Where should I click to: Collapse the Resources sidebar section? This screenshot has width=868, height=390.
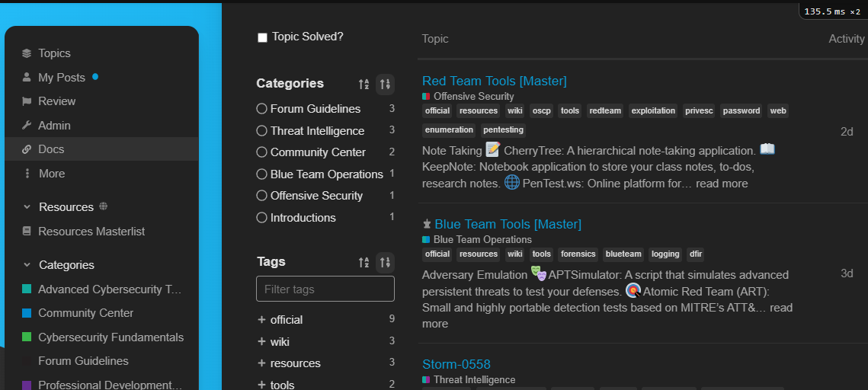[x=27, y=207]
